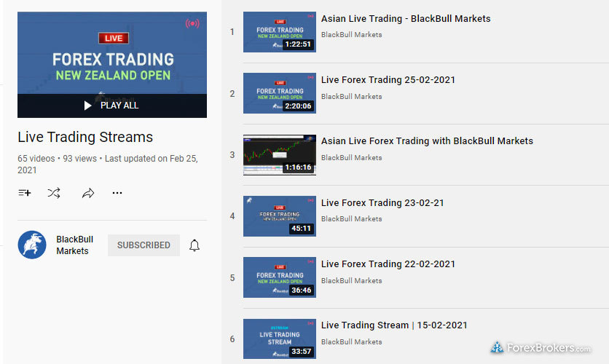This screenshot has width=609, height=364.
Task: Click channel name under Asian Live Forex Trading
Action: point(352,157)
